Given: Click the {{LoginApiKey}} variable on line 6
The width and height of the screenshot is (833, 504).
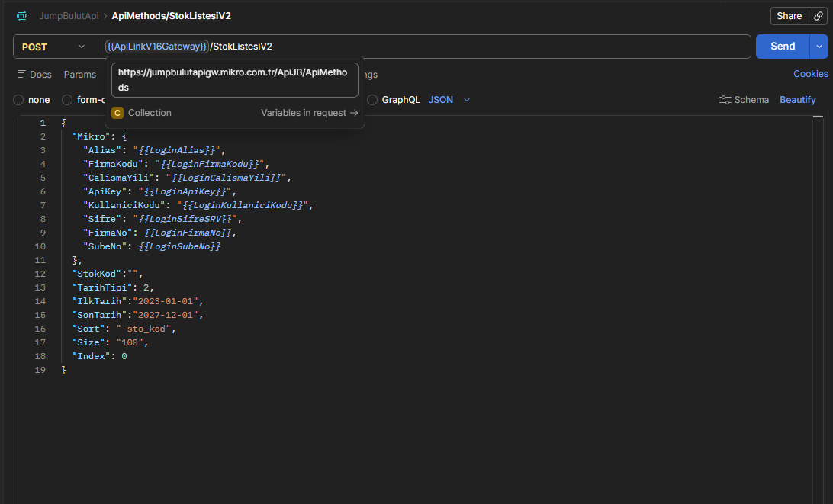Looking at the screenshot, I should pos(185,191).
